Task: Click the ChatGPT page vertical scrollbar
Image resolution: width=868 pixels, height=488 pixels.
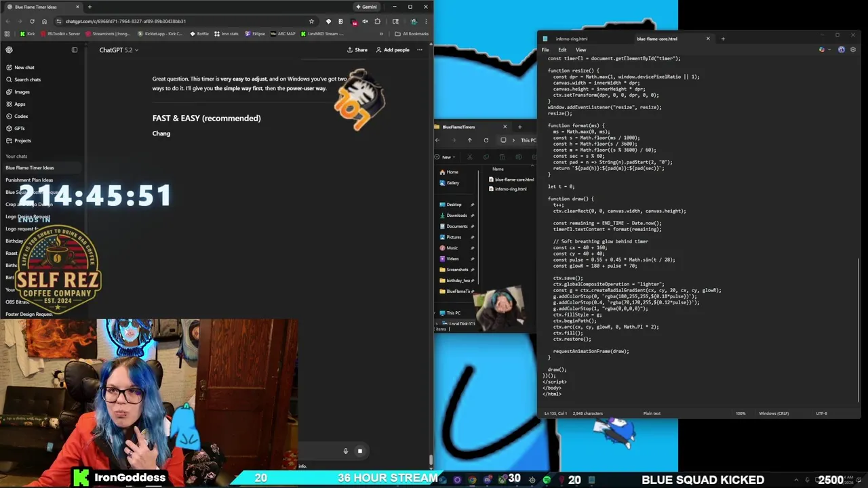Action: coord(431,460)
